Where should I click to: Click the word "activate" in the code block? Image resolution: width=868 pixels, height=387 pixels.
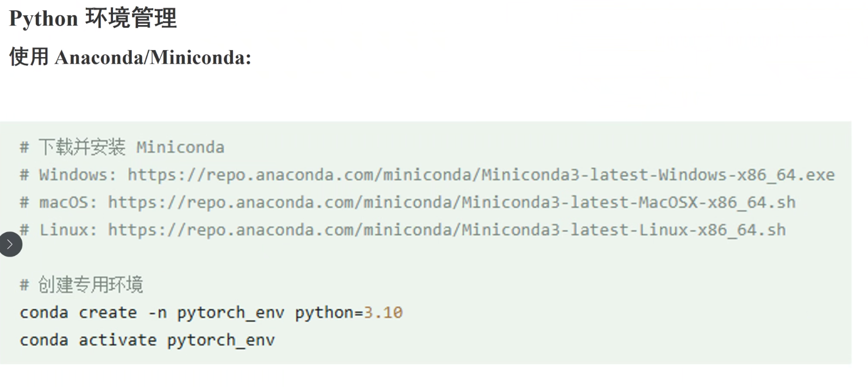click(117, 341)
